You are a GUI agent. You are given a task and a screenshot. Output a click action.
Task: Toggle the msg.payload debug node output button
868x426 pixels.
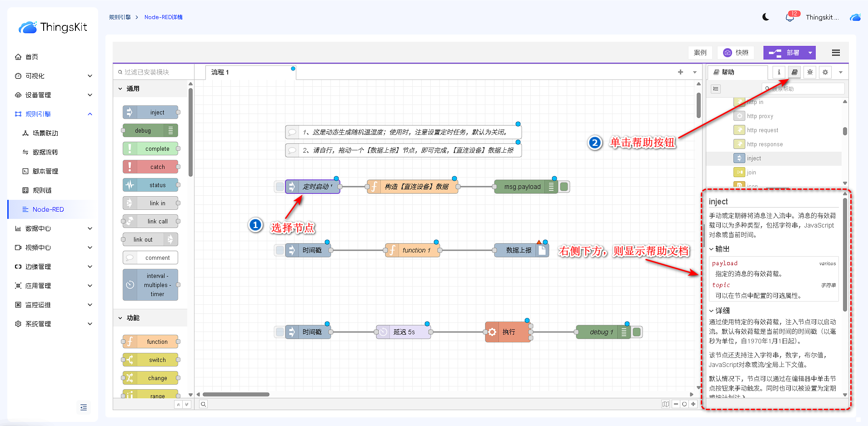pyautogui.click(x=564, y=187)
